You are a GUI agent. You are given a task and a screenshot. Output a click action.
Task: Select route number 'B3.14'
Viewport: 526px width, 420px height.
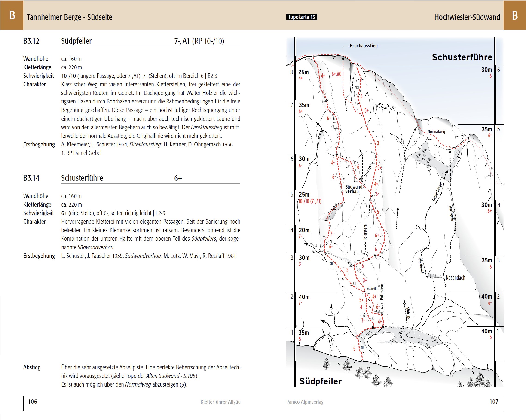point(31,178)
